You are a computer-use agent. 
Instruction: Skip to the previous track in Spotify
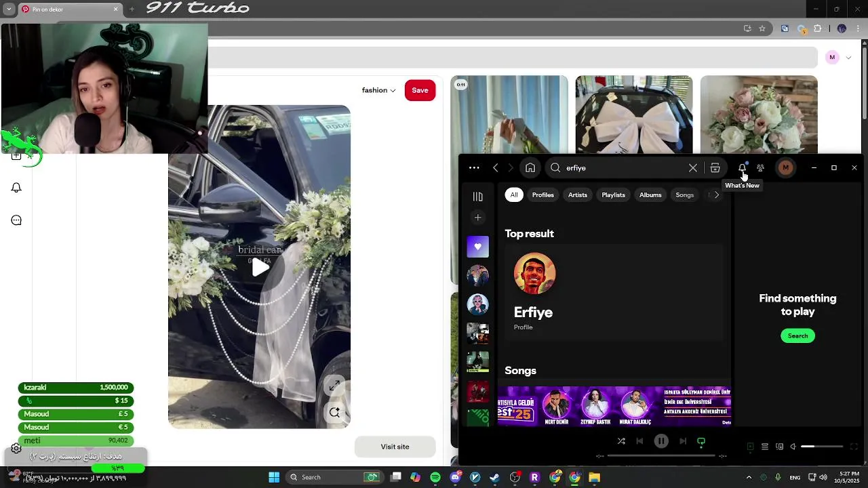tap(639, 441)
